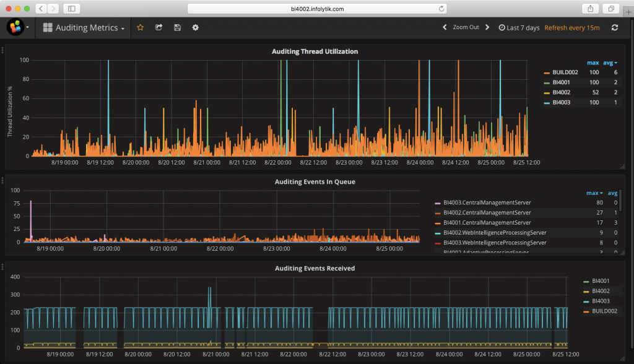This screenshot has width=634, height=364.
Task: Toggle BI4003 series in Events Received legend
Action: point(600,301)
